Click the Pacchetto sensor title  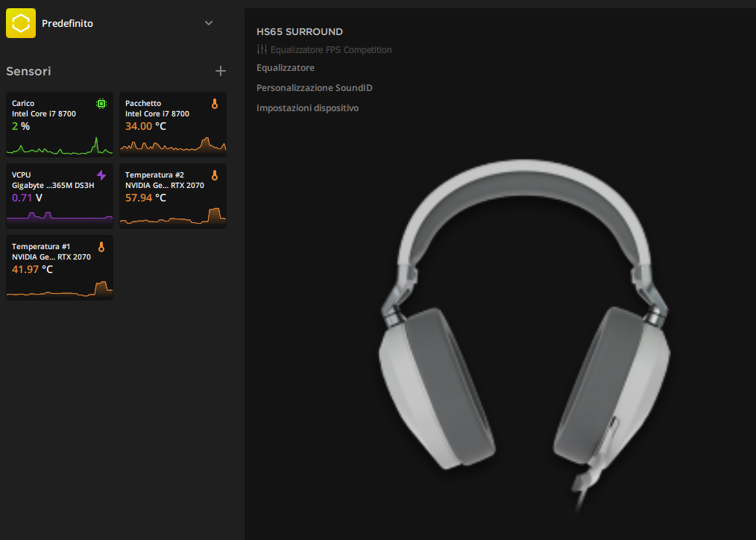pos(143,103)
